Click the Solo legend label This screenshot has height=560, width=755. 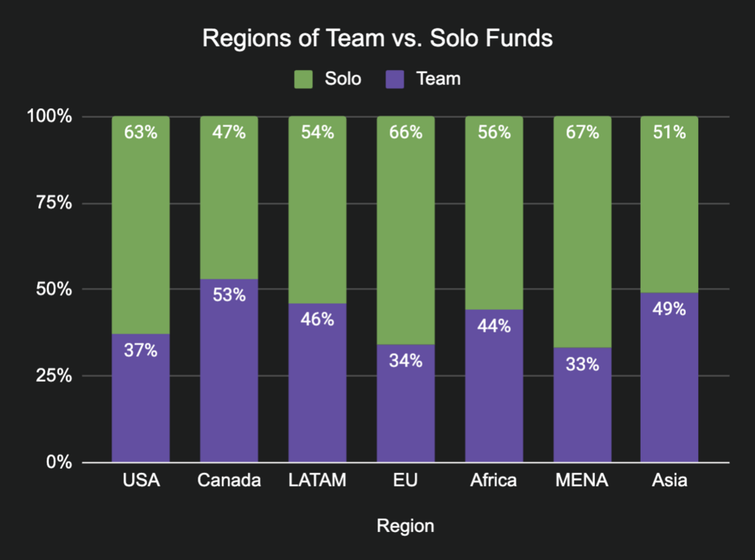point(343,79)
